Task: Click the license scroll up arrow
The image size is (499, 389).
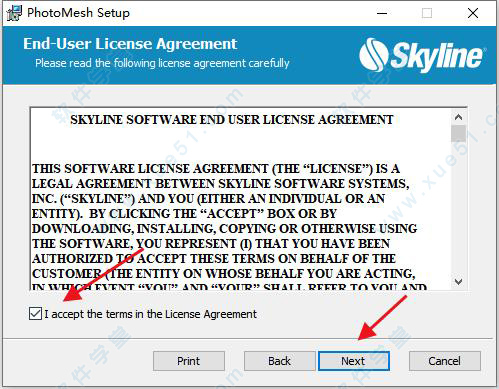Action: click(458, 117)
